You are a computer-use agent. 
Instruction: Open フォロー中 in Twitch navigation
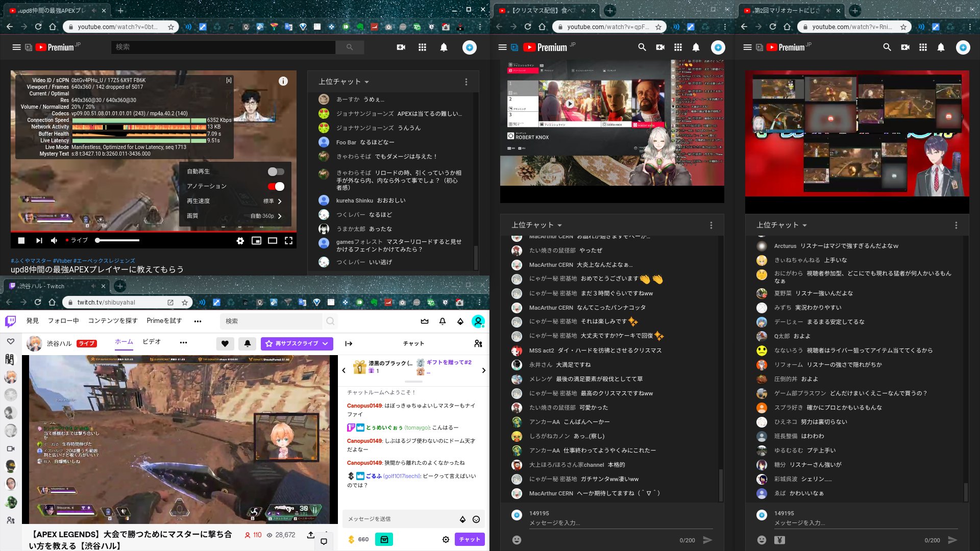[x=63, y=321]
